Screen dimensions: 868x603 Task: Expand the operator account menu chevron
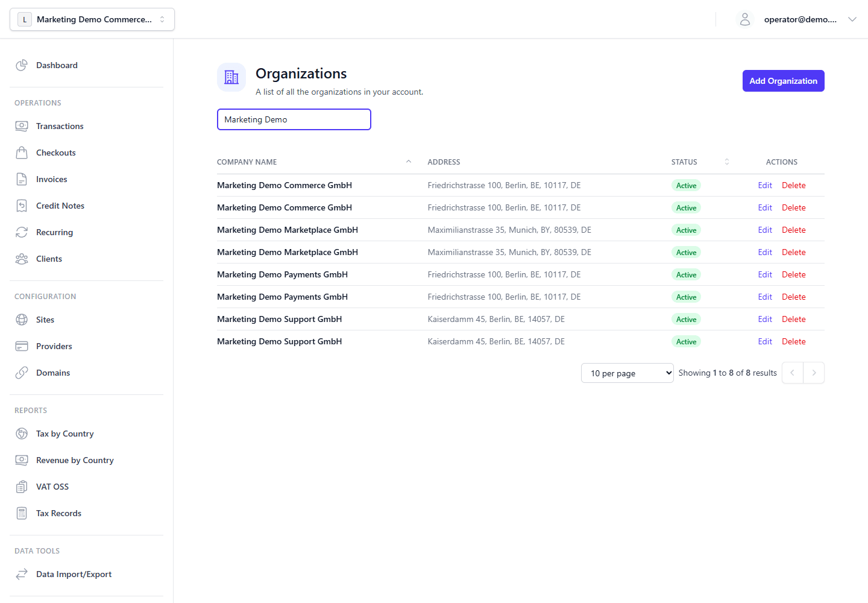tap(852, 19)
